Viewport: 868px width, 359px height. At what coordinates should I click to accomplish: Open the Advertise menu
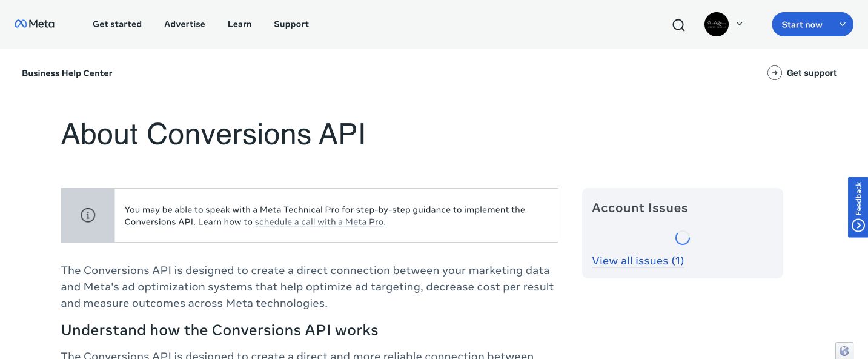[x=185, y=24]
